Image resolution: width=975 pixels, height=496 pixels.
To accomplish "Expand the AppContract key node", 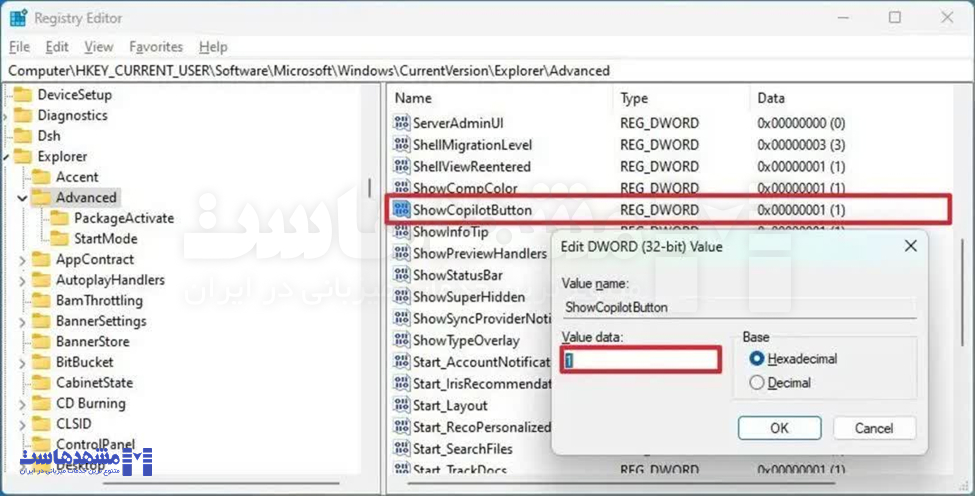I will [22, 260].
